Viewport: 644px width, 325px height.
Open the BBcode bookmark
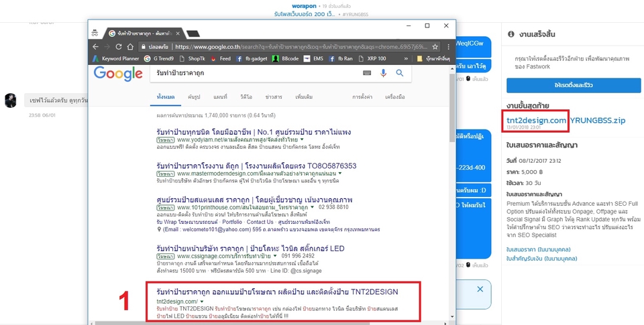(x=286, y=59)
